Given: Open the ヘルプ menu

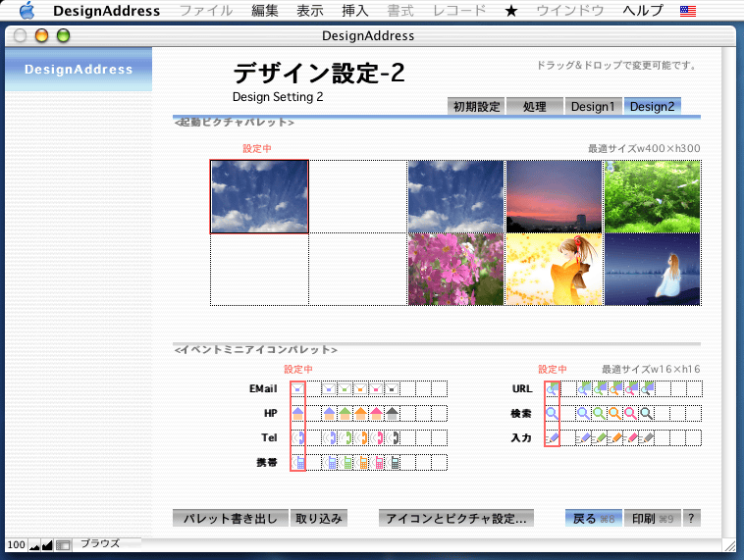Looking at the screenshot, I should click(643, 11).
